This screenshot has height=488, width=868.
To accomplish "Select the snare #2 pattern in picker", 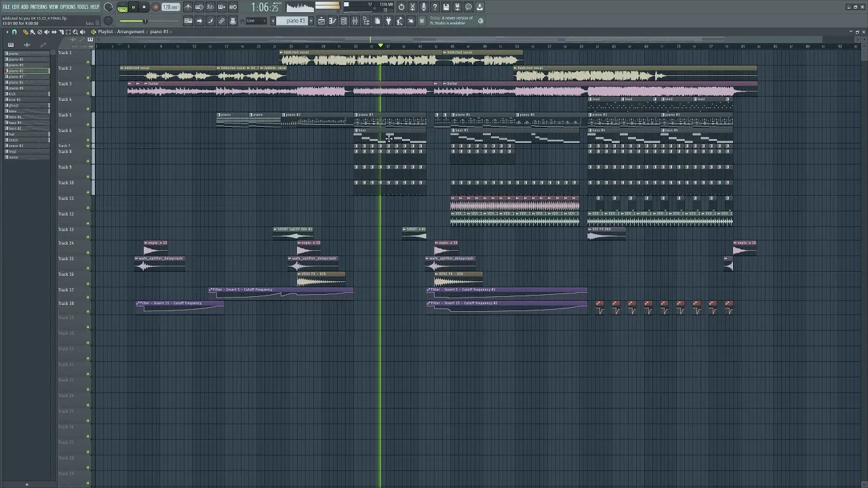I will 27,146.
